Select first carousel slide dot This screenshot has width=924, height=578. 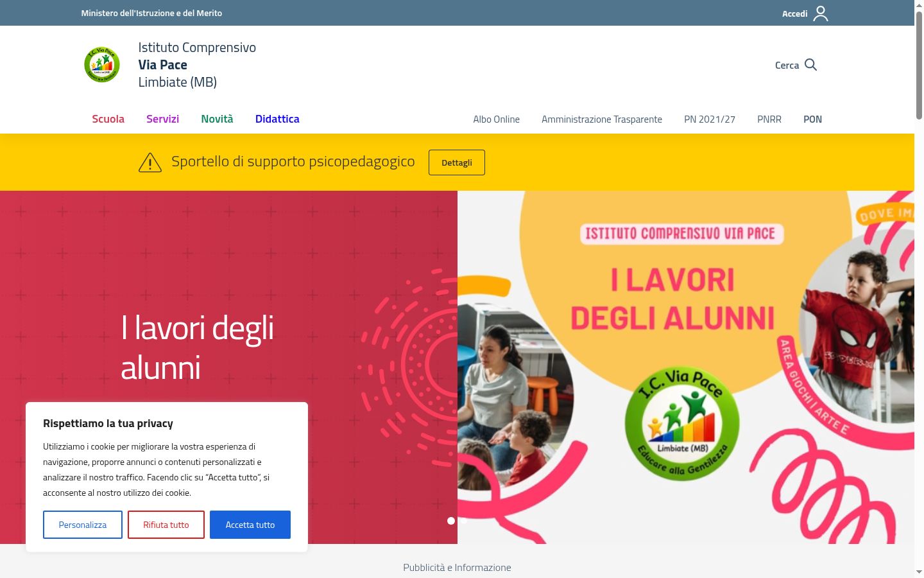click(451, 521)
